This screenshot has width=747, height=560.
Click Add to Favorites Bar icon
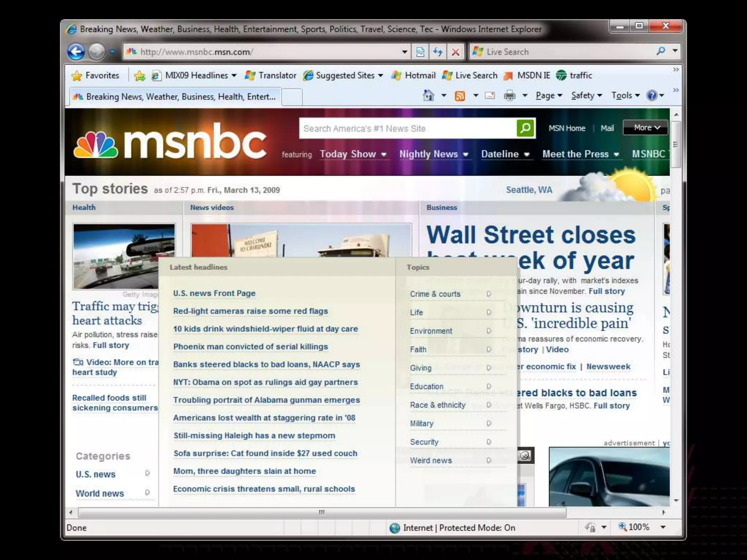click(x=140, y=76)
